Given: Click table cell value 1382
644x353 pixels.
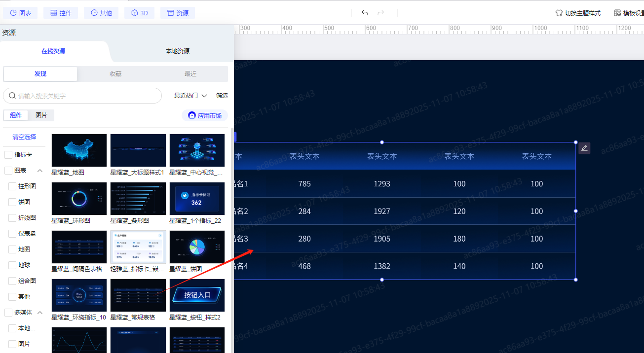Looking at the screenshot, I should (382, 266).
